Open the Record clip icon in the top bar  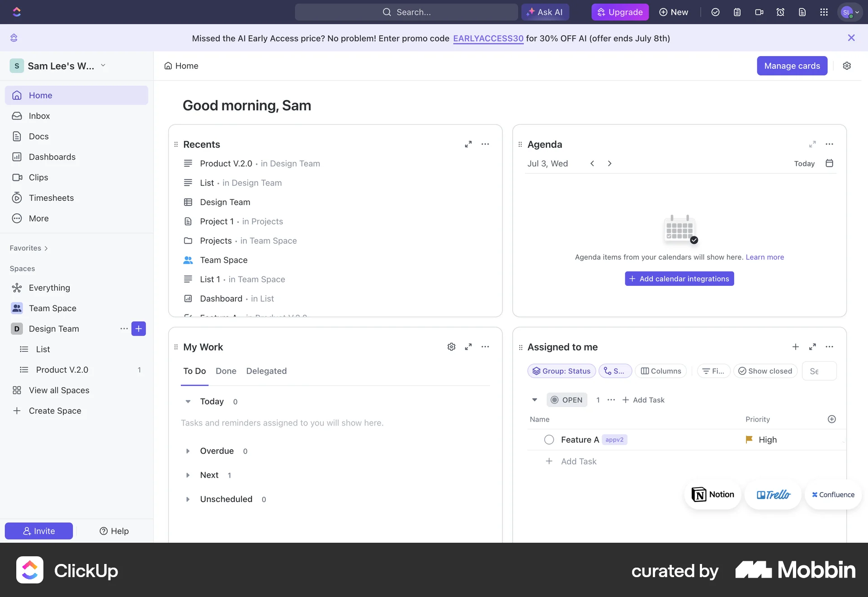click(759, 12)
